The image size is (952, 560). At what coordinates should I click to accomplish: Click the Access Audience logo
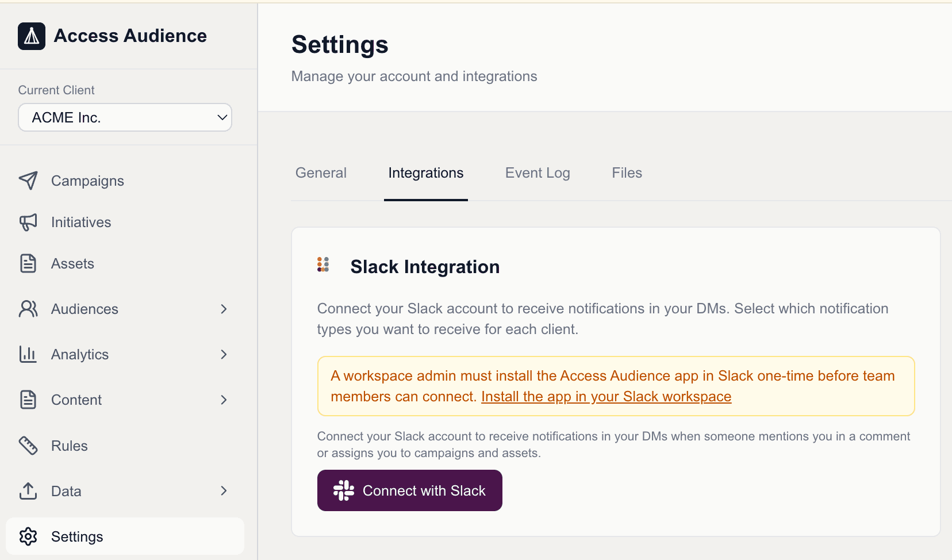32,36
